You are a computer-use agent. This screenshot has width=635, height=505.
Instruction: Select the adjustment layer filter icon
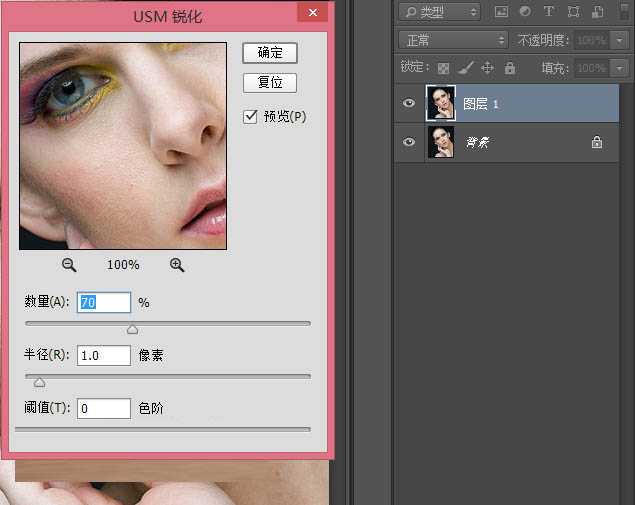524,12
